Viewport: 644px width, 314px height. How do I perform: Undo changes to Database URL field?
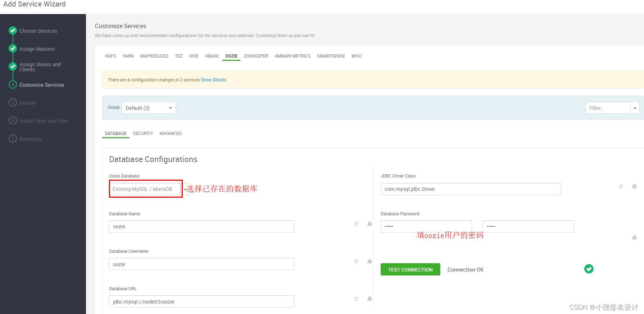pos(356,299)
